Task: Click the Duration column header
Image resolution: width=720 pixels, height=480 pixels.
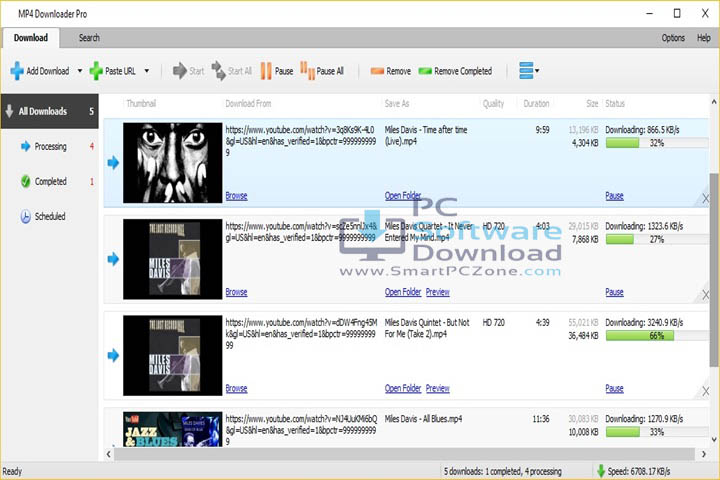Action: tap(536, 103)
